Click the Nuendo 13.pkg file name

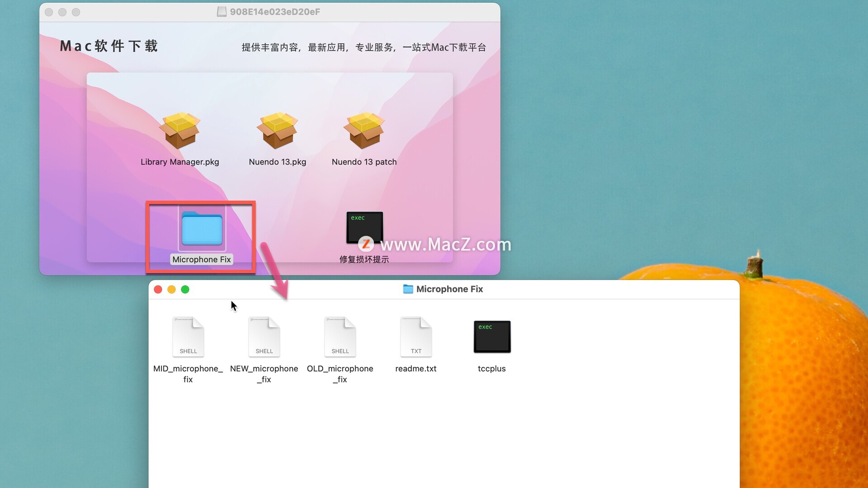pyautogui.click(x=277, y=162)
